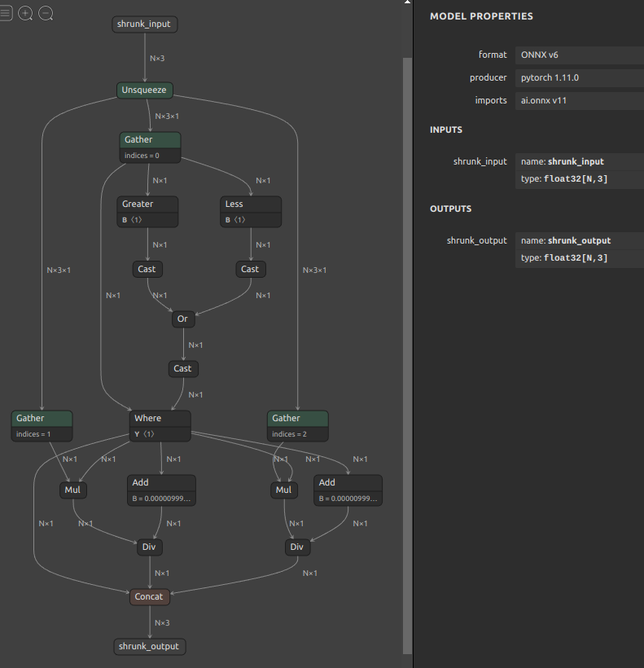Click the imports label in properties

[491, 100]
